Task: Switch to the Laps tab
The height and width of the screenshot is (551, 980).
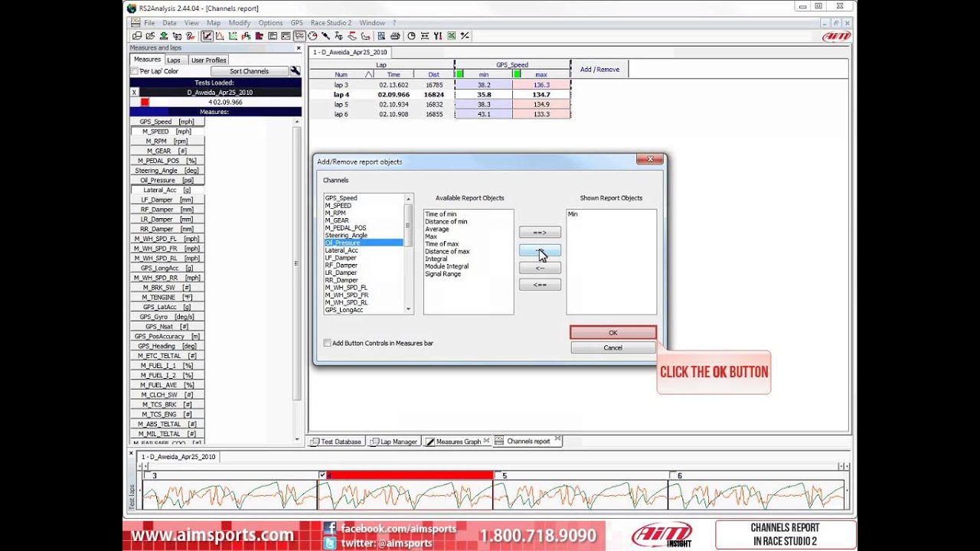Action: 174,60
